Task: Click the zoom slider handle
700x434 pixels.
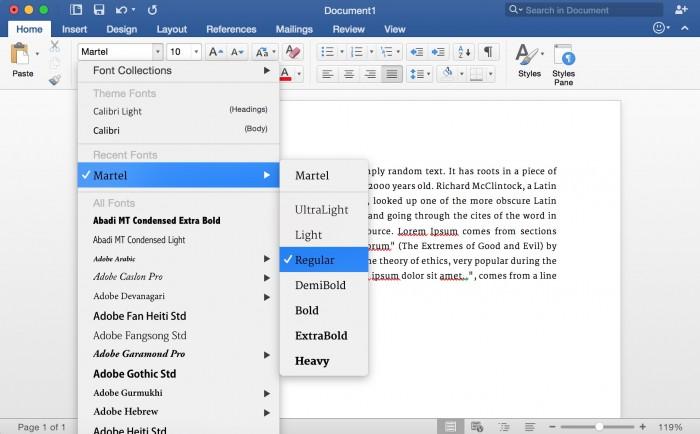Action: (x=599, y=427)
